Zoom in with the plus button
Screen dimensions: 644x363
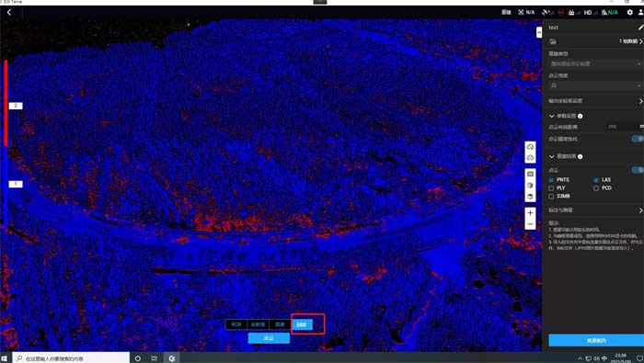click(530, 213)
